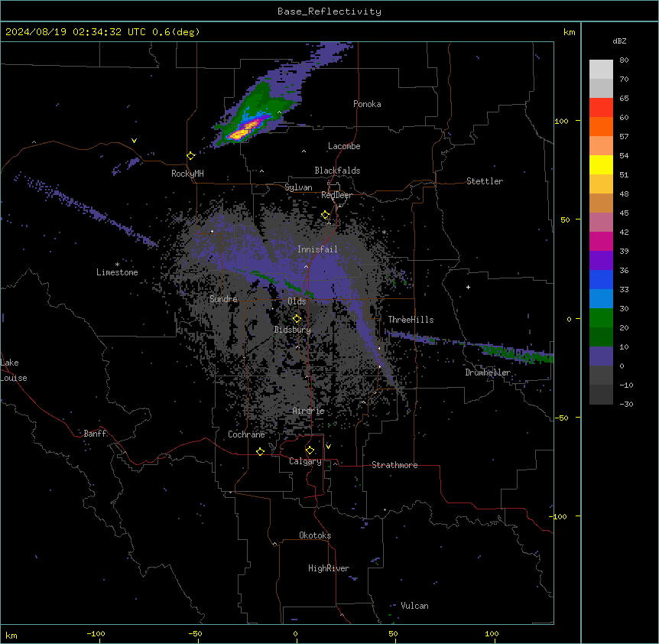
Task: Select the yellow diamond marker below Cochrane
Action: point(260,451)
